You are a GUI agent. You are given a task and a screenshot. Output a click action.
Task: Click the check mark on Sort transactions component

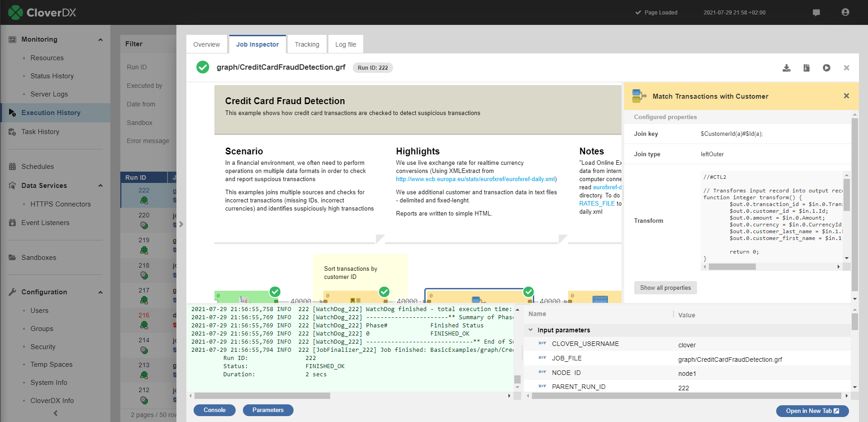point(384,292)
